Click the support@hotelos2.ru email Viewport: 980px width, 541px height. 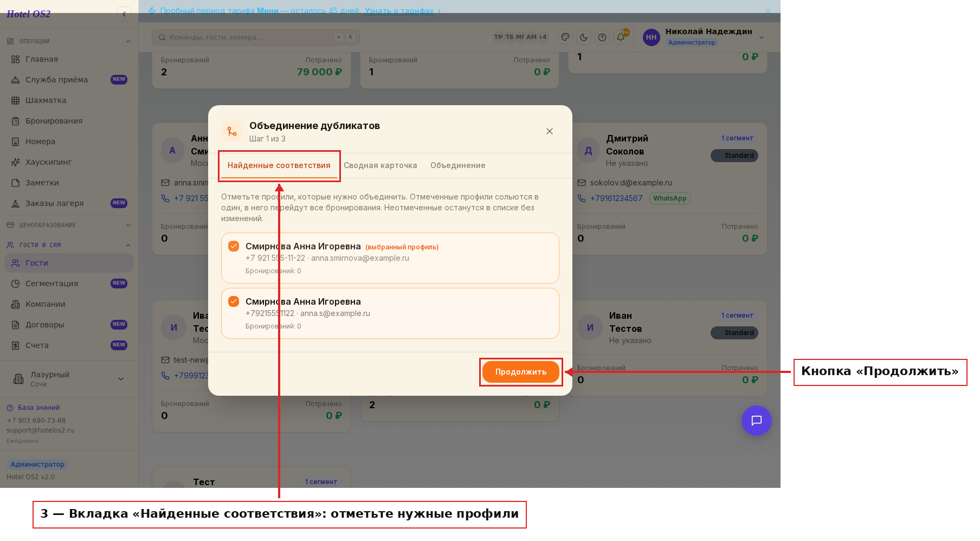click(x=40, y=430)
